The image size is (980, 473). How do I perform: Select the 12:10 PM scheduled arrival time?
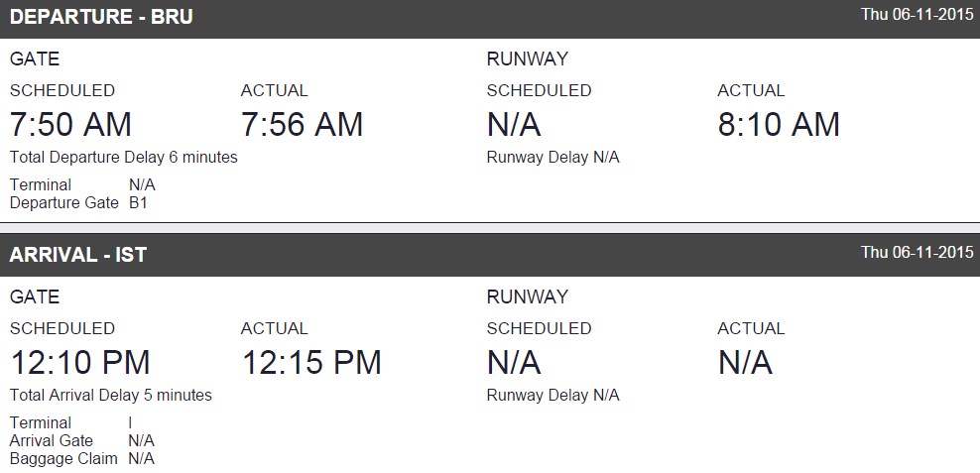tap(79, 362)
